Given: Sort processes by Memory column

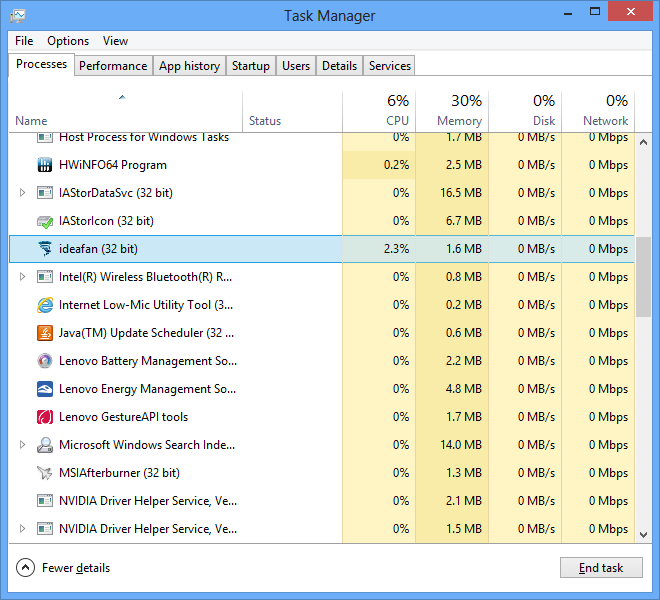Looking at the screenshot, I should tap(452, 112).
